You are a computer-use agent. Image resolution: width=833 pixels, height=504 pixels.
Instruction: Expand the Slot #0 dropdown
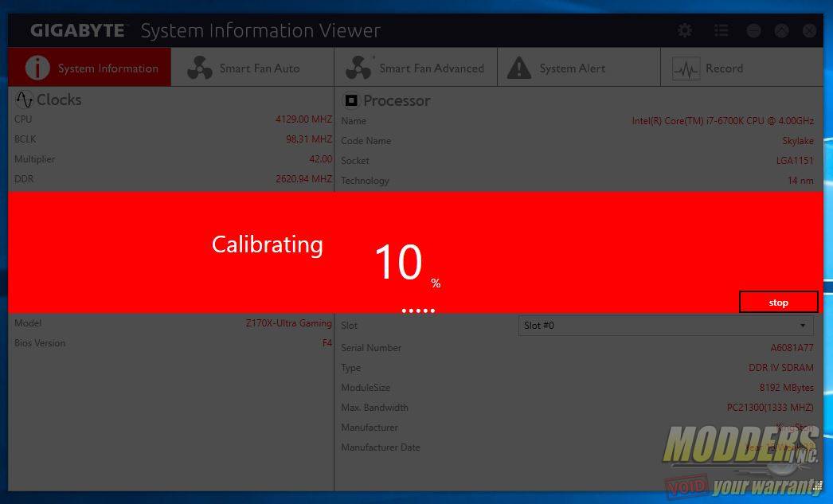coord(666,326)
